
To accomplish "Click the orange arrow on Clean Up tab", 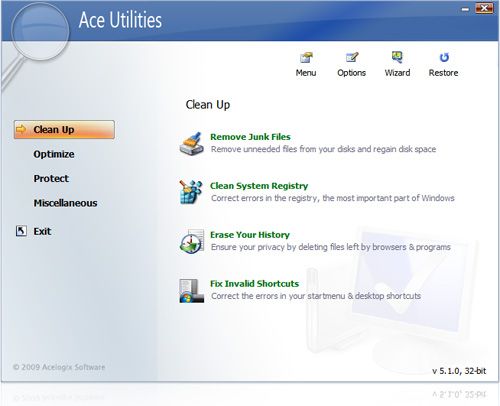I will click(21, 129).
